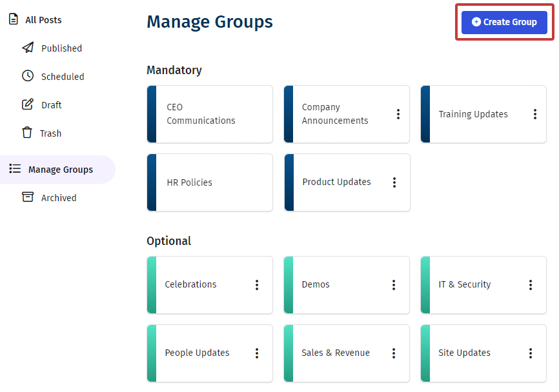
Task: Click the Archived box icon
Action: point(28,197)
